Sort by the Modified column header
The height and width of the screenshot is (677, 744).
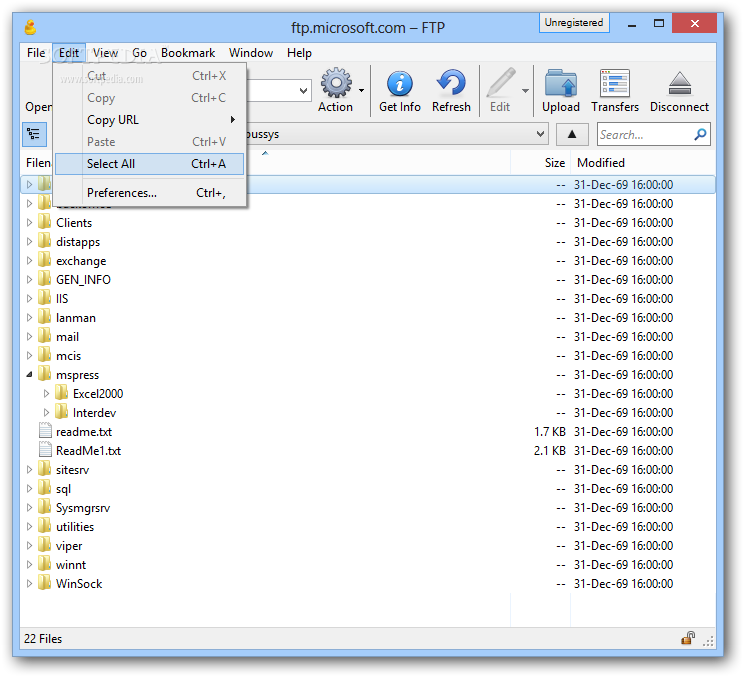tap(643, 163)
